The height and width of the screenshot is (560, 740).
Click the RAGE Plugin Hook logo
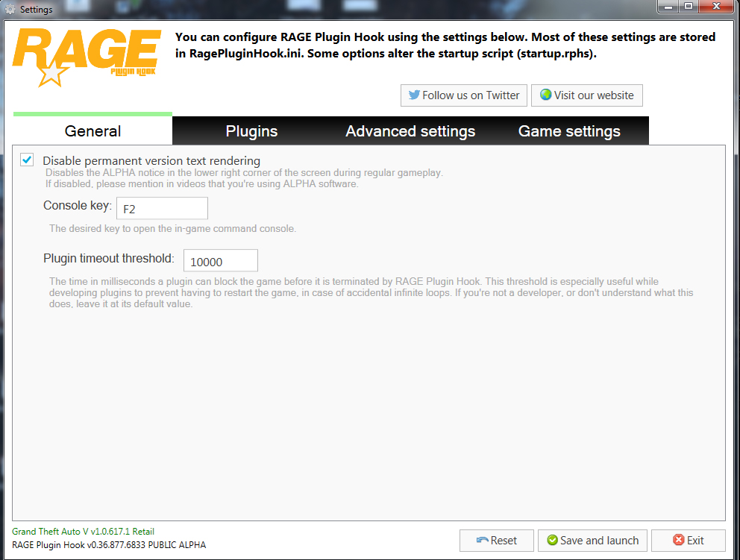click(87, 57)
